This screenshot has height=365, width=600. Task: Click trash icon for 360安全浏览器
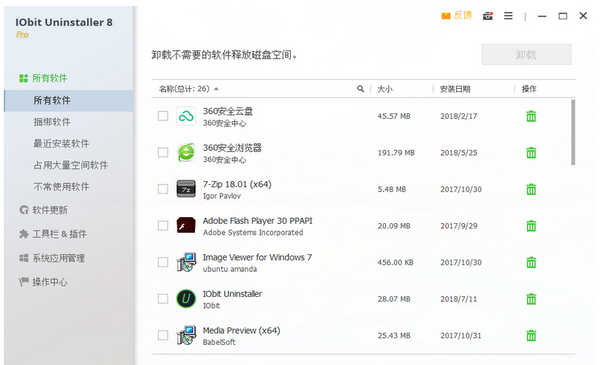[531, 153]
